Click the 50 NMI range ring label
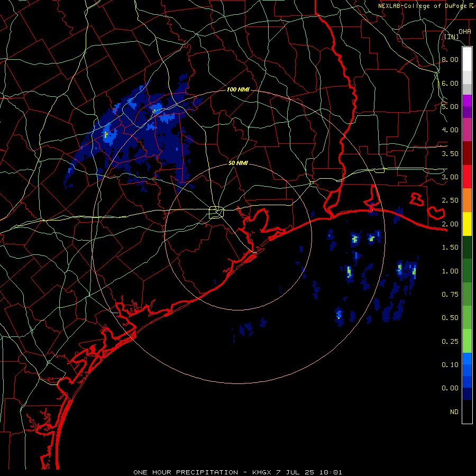Screen dimensions: 476x476 click(238, 163)
